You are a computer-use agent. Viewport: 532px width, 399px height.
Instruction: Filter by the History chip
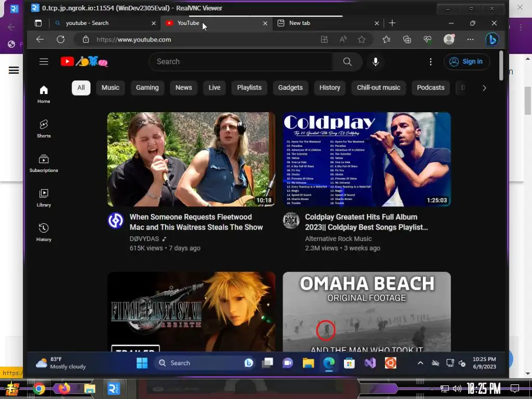point(330,88)
